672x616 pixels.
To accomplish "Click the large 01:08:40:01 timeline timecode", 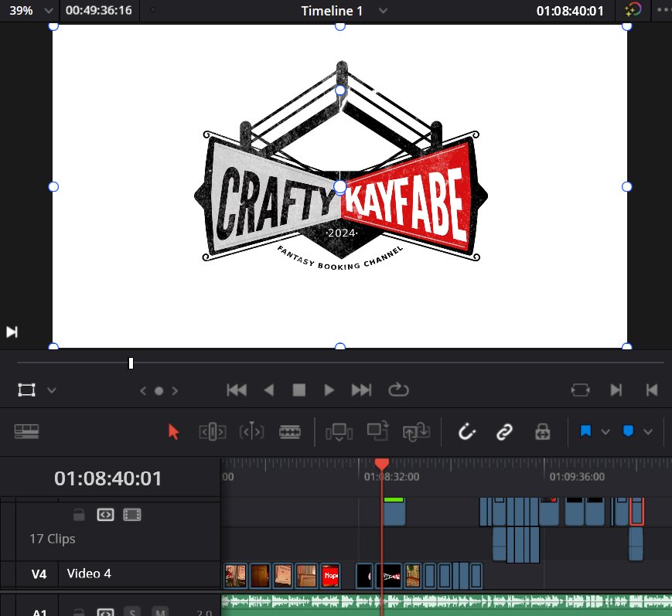I will click(x=107, y=478).
